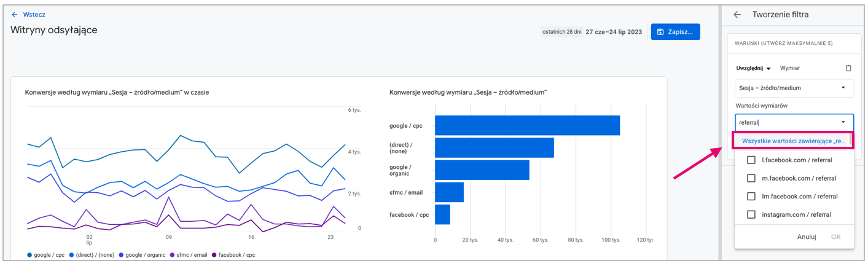The width and height of the screenshot is (868, 266).
Task: Click the Anuluj button
Action: [806, 237]
